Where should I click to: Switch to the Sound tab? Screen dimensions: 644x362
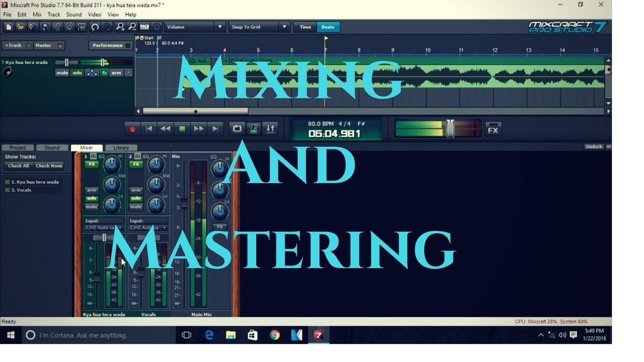[x=52, y=148]
